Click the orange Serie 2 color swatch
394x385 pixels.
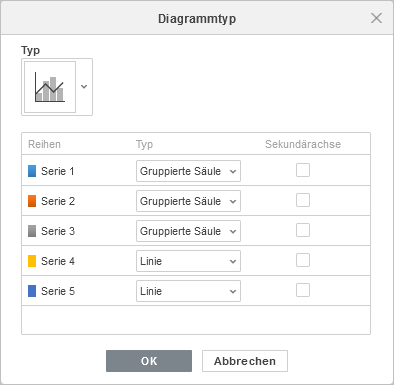click(32, 201)
